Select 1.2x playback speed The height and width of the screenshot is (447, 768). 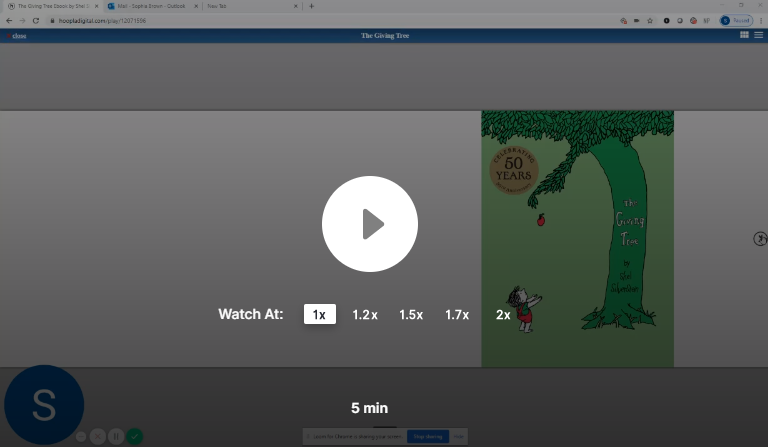(365, 314)
